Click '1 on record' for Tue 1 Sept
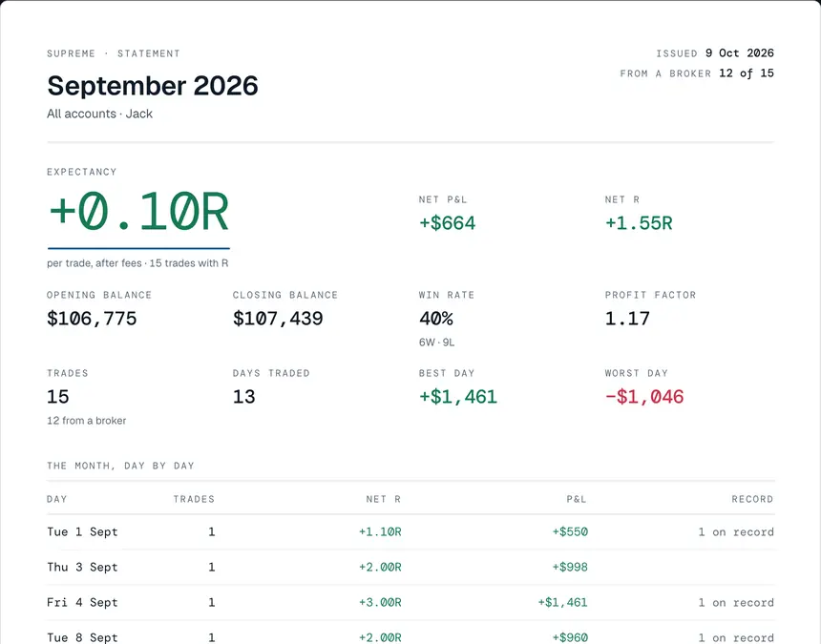821x644 pixels. 736,532
